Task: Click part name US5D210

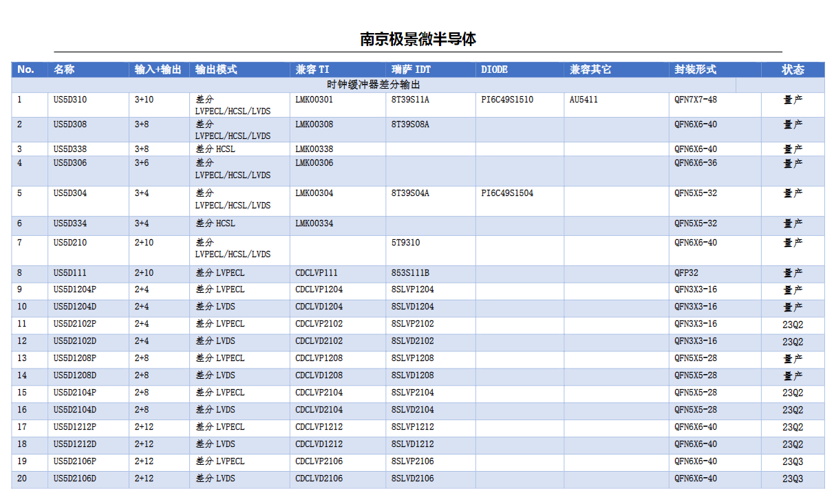Action: (x=70, y=243)
